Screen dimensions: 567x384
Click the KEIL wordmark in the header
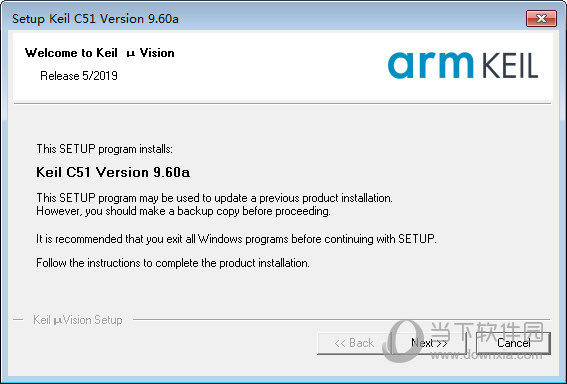pyautogui.click(x=510, y=67)
